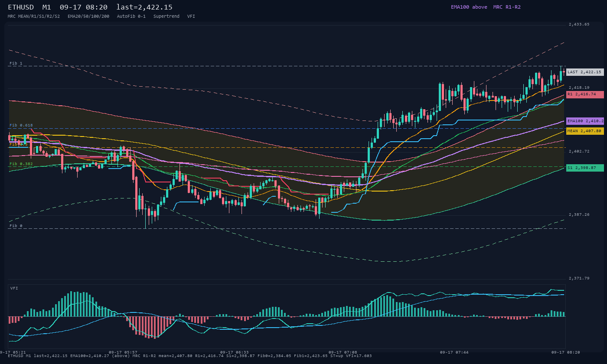Click the bottom status line summary text
This screenshot has height=364, width=607.
pyautogui.click(x=190, y=356)
